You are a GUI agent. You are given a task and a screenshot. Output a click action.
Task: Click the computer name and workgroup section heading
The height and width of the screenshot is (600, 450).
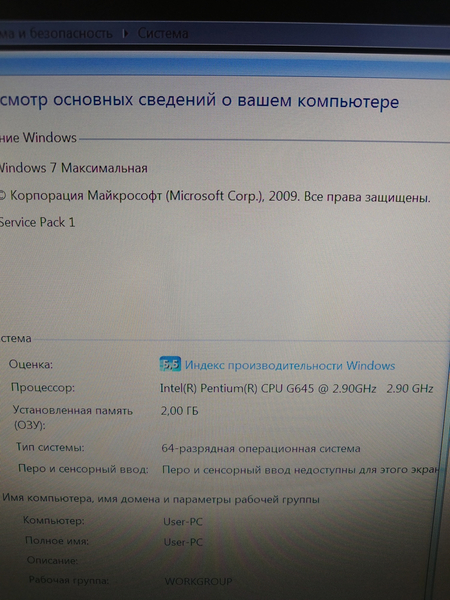tap(161, 499)
